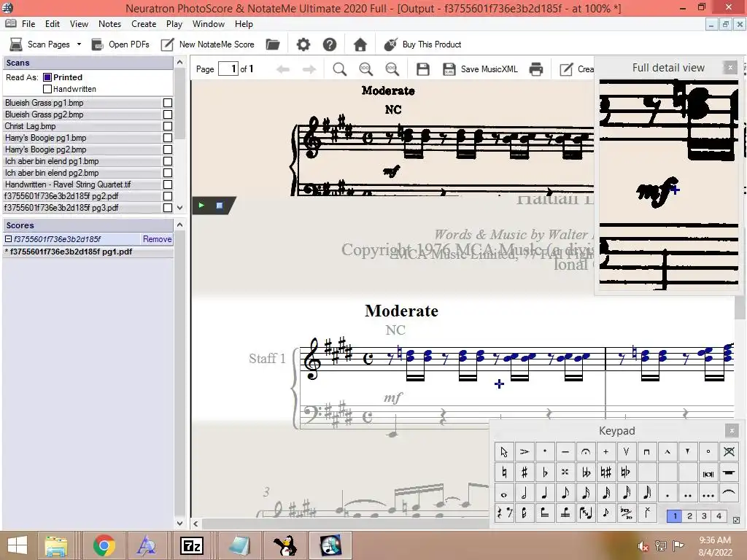Add fermata from the Keypad
Viewport: 747px width, 560px height.
coord(586,451)
